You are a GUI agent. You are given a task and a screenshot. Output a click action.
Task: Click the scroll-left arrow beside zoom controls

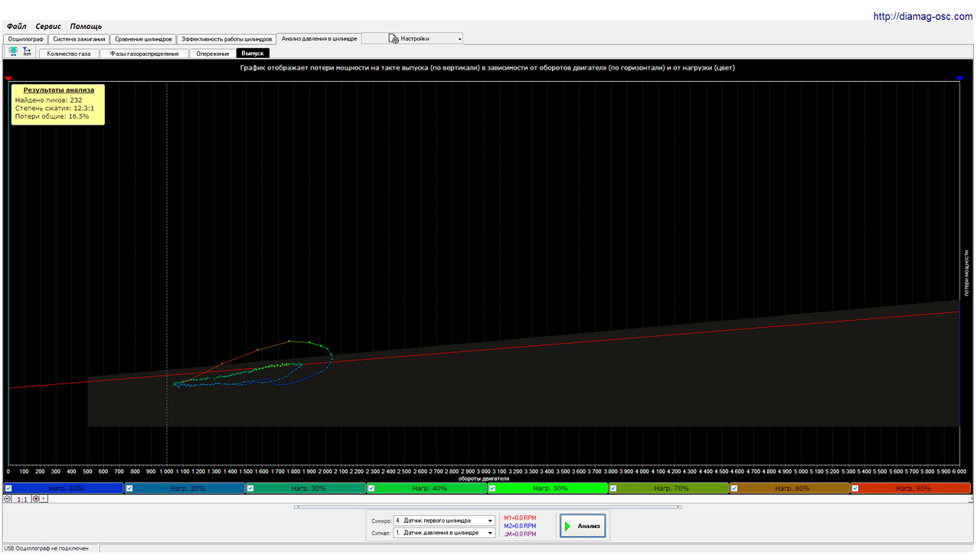point(44,498)
